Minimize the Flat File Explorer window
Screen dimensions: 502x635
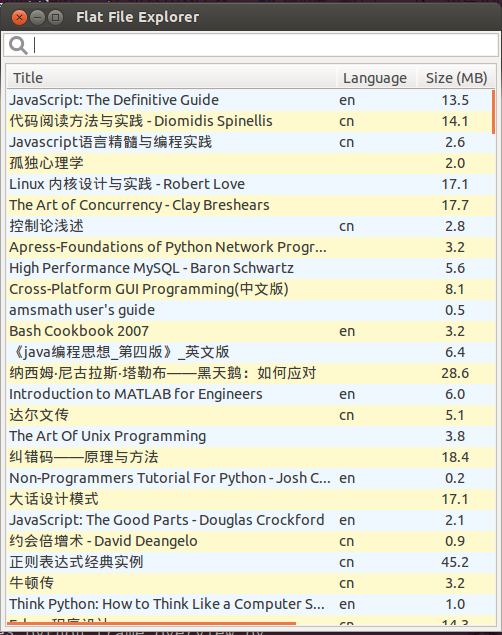tap(38, 17)
